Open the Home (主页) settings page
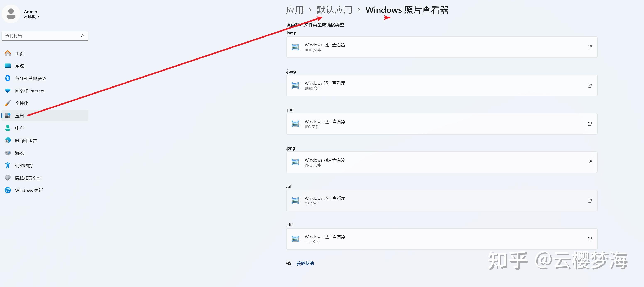Image resolution: width=644 pixels, height=287 pixels. [20, 54]
